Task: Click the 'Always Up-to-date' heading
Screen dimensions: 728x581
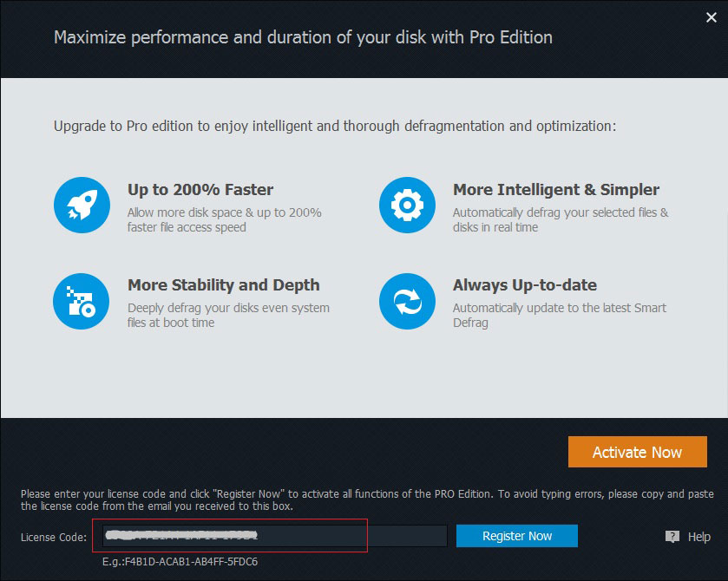Action: click(525, 285)
